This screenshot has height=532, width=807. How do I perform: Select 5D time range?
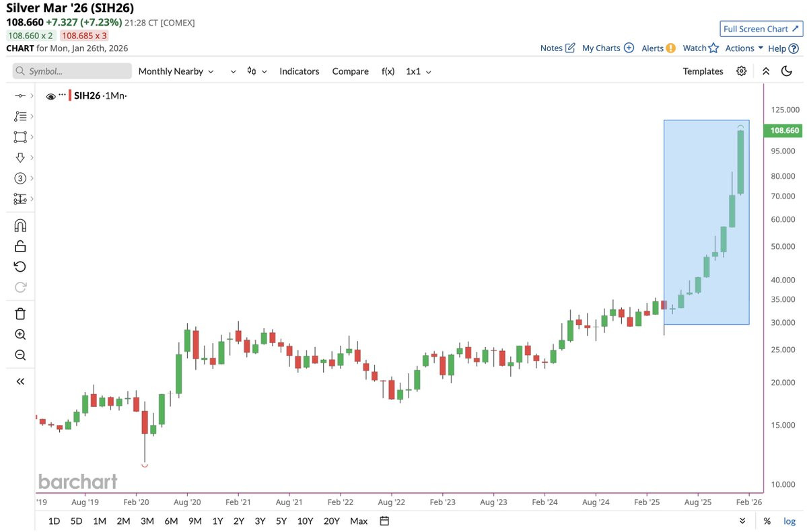(x=76, y=521)
